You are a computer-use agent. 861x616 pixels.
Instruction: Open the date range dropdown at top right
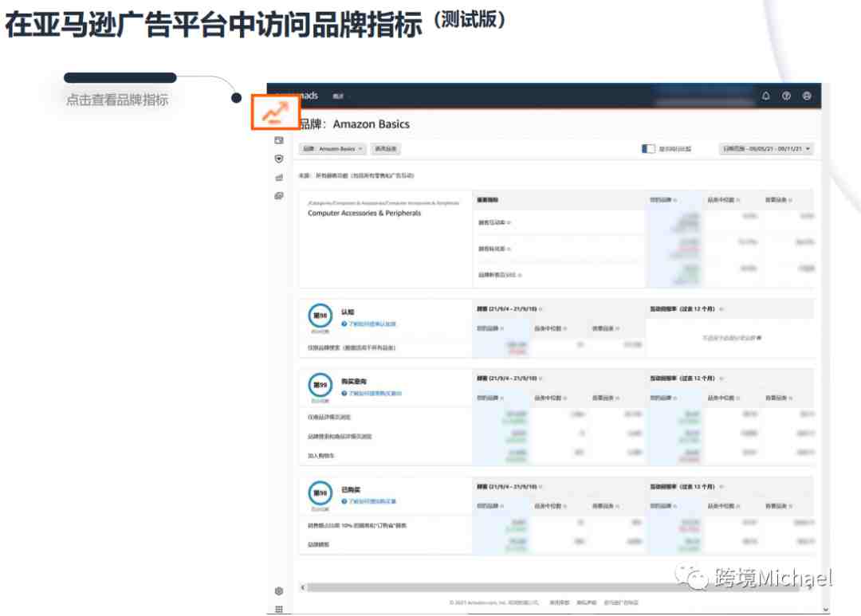pyautogui.click(x=767, y=149)
